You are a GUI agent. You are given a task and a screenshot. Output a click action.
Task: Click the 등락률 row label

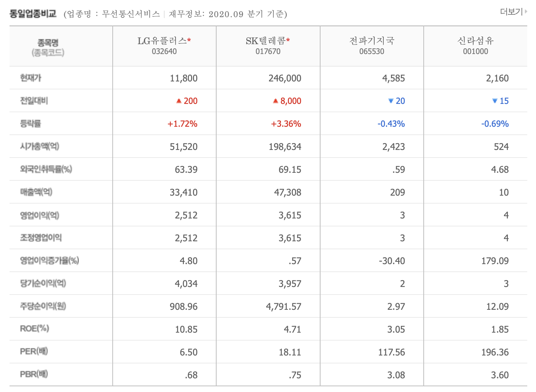tap(30, 124)
